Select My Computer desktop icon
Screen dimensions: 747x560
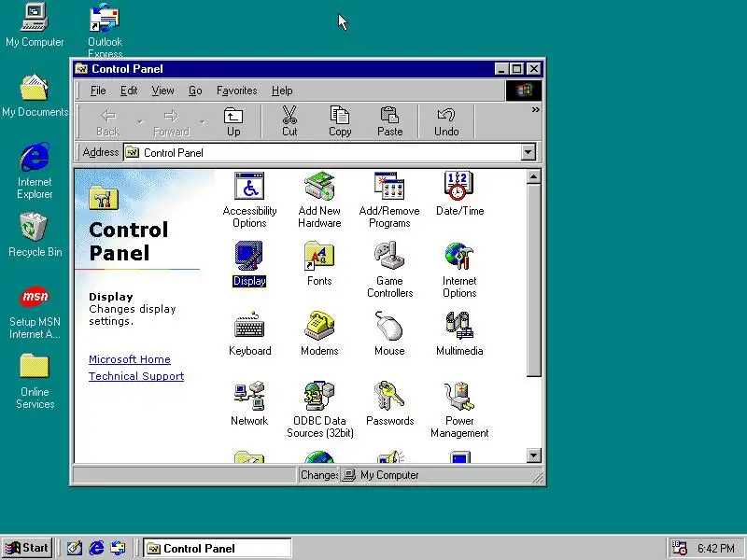(x=35, y=25)
